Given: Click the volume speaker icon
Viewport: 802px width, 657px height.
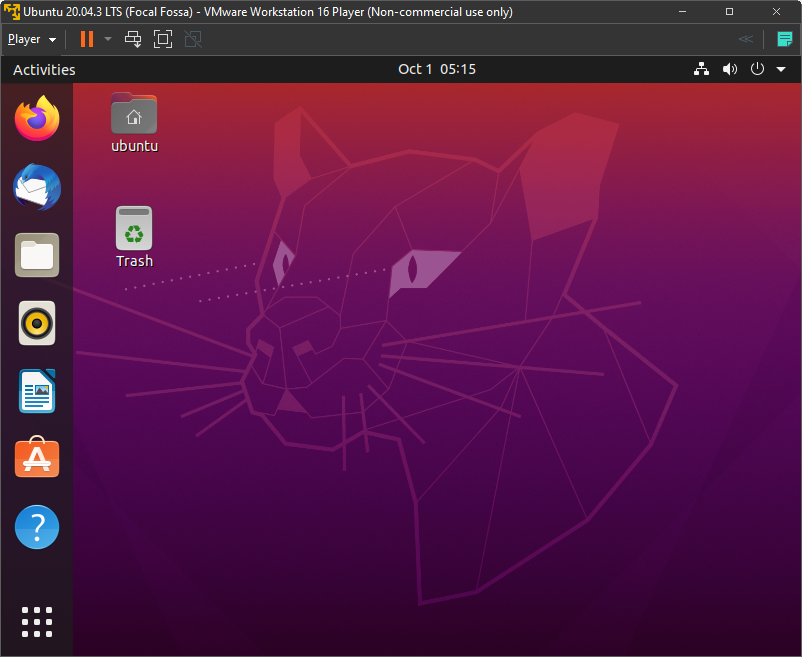Looking at the screenshot, I should click(x=729, y=69).
